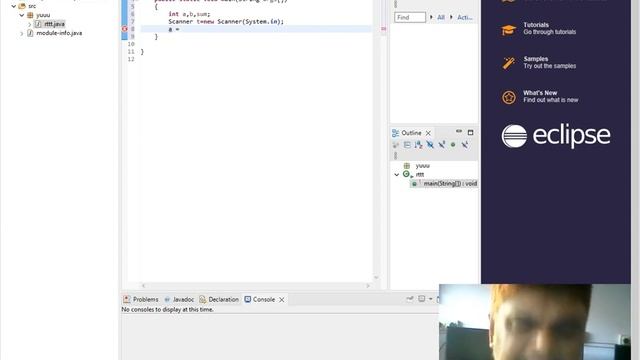Switch to the Javadoc tab

179,300
